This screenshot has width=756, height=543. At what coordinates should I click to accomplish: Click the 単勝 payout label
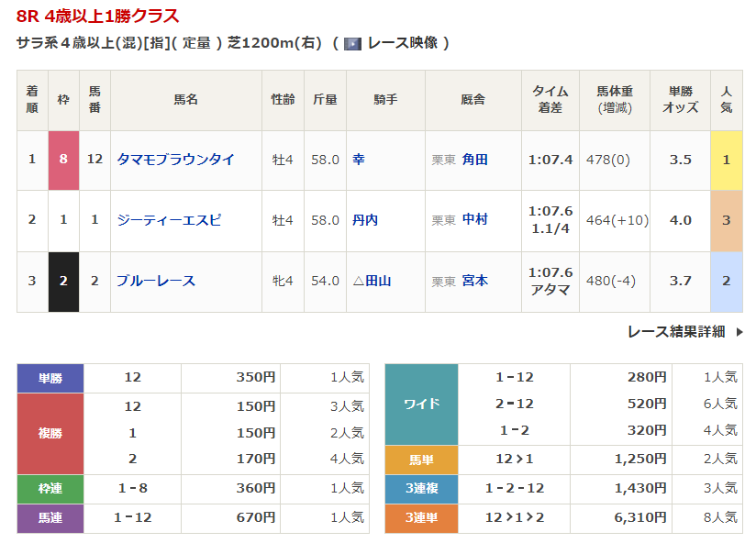coord(50,378)
